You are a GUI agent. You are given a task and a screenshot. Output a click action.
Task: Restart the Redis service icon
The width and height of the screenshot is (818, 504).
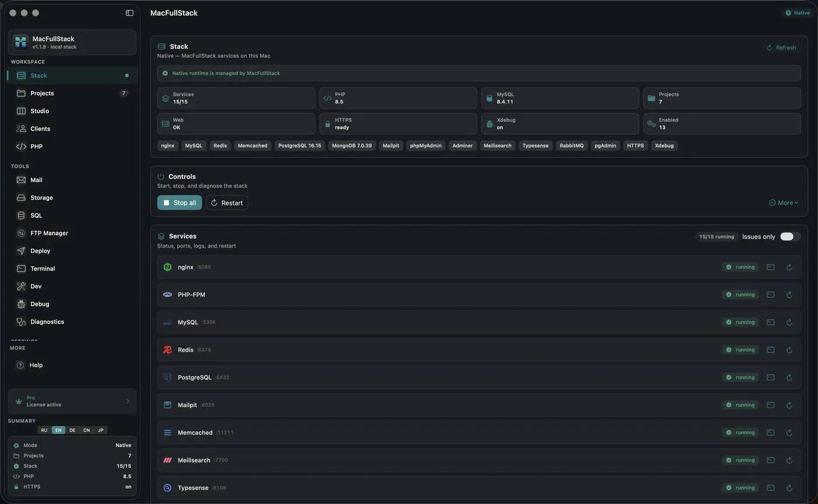[789, 350]
